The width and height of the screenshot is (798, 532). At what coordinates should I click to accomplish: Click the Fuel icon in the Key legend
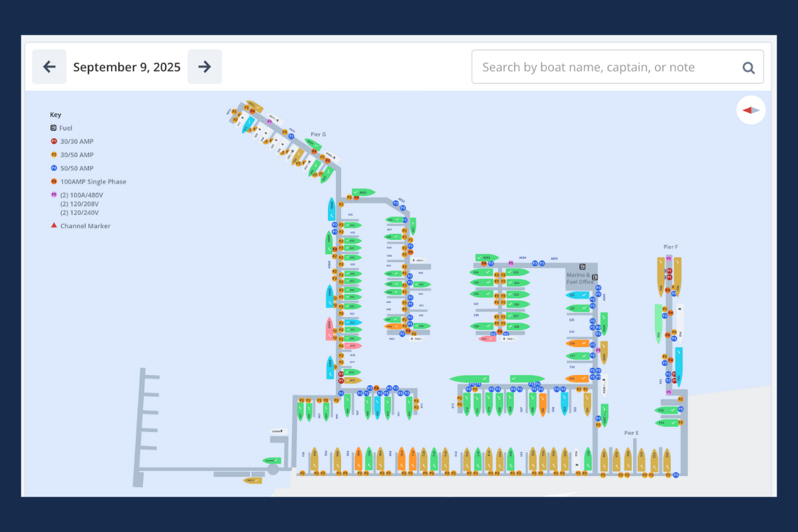click(54, 128)
